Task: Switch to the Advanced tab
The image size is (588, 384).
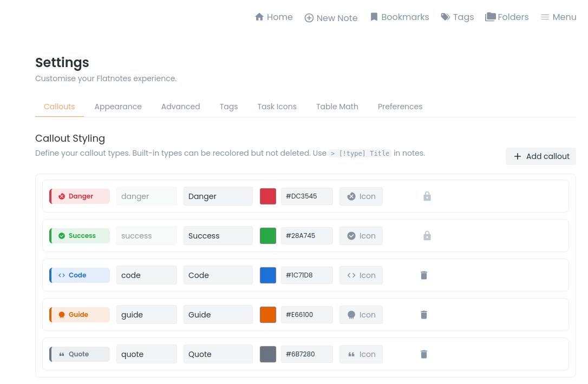Action: click(x=180, y=107)
